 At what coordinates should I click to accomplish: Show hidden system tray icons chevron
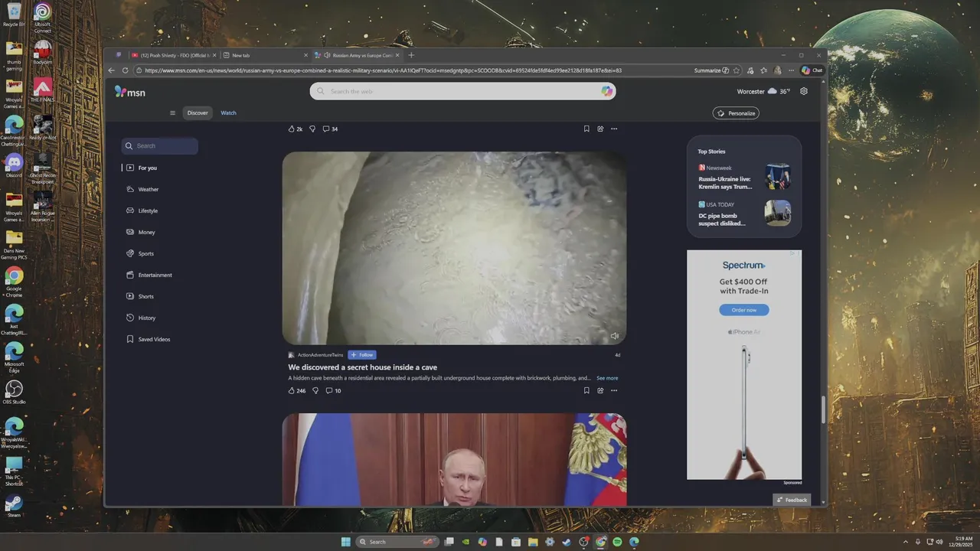coord(906,542)
